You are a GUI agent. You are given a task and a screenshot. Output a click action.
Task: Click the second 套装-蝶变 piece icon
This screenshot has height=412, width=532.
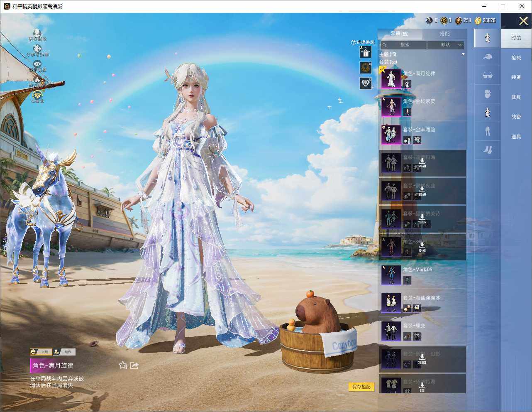(x=417, y=336)
